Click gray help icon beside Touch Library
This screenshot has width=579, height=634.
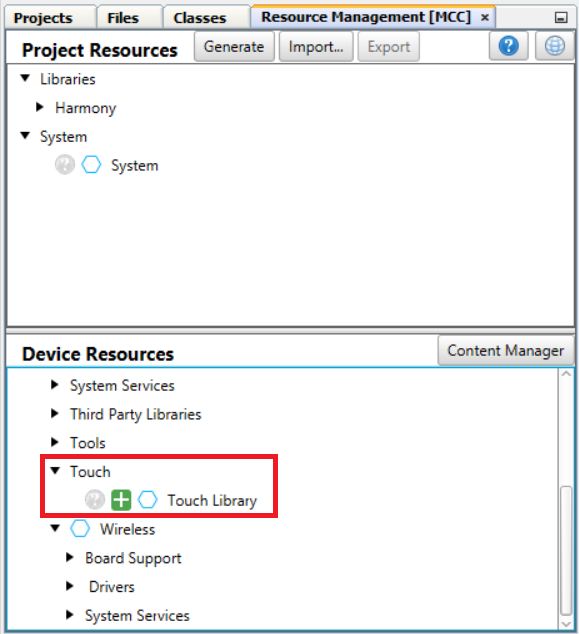click(x=95, y=500)
